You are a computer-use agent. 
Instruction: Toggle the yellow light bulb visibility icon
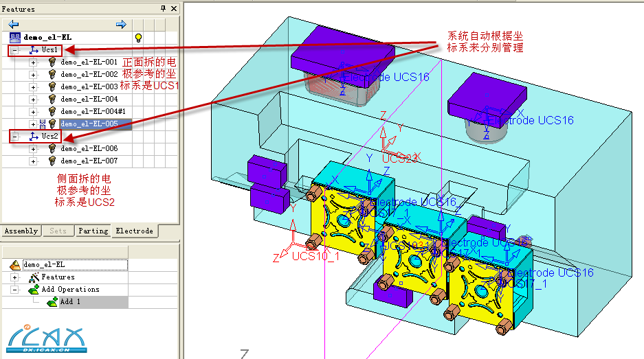coord(138,38)
